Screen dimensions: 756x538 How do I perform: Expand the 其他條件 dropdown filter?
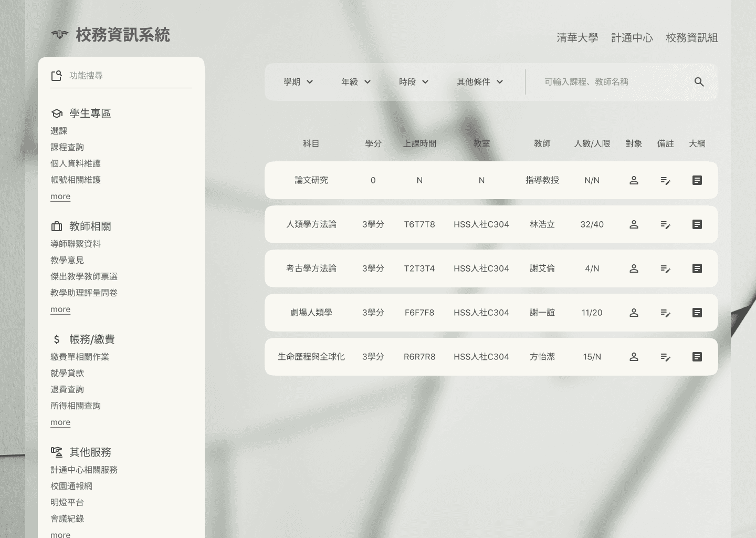click(480, 82)
